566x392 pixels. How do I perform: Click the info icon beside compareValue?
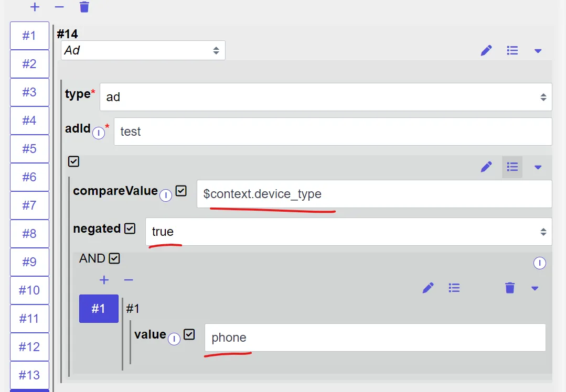click(166, 195)
